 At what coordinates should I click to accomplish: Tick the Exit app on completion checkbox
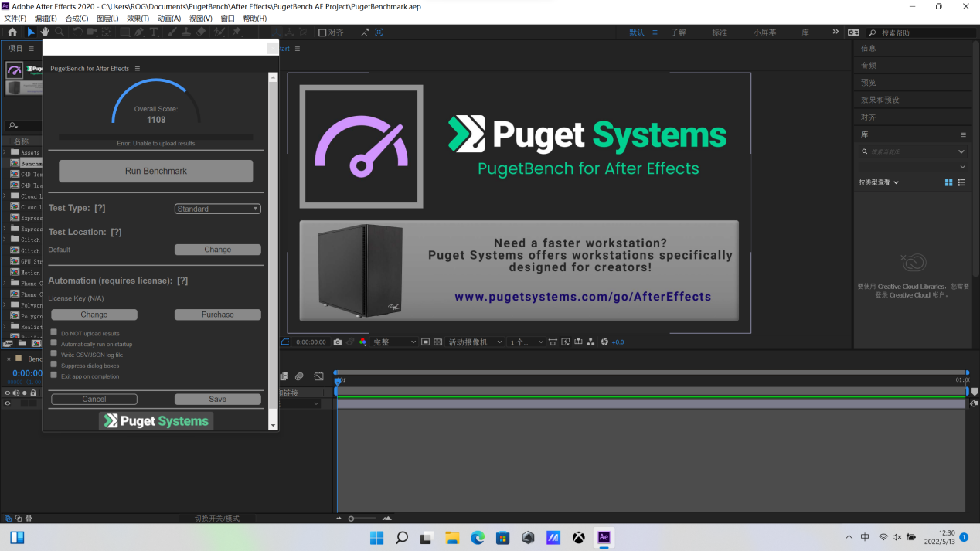[54, 376]
